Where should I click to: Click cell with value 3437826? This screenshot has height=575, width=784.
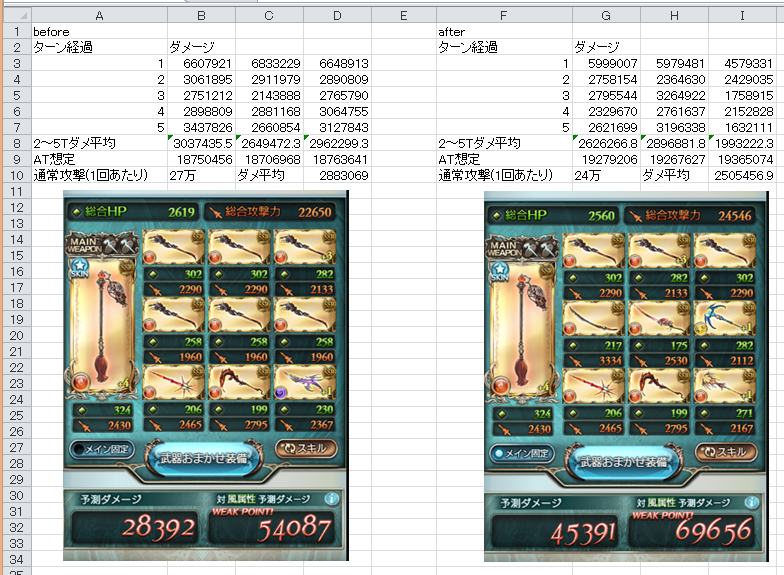pyautogui.click(x=202, y=127)
